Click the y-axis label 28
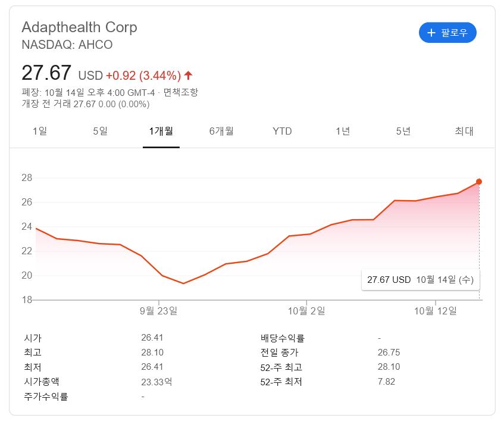 pyautogui.click(x=27, y=178)
